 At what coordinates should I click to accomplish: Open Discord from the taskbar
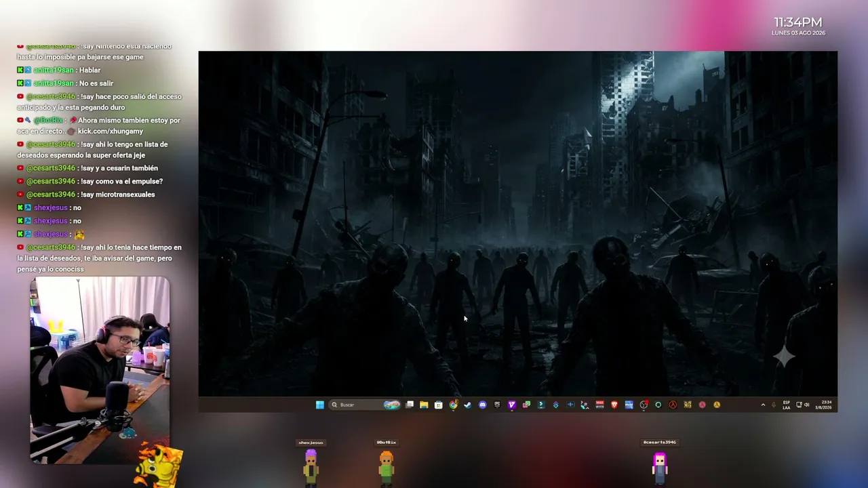(x=482, y=405)
